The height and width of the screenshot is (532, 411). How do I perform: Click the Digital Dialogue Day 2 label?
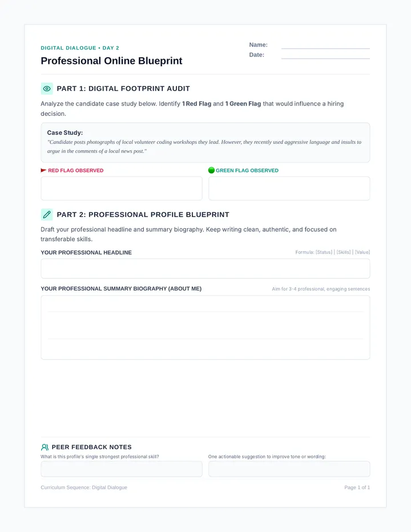point(80,48)
